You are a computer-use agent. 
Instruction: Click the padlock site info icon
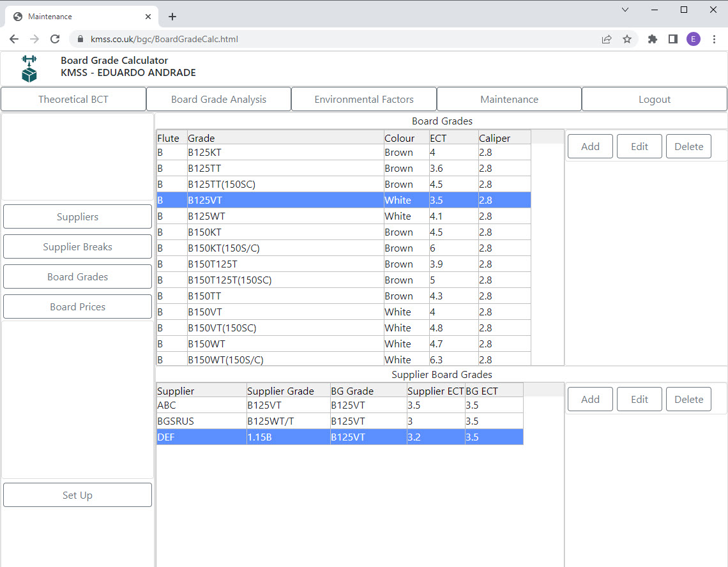click(x=80, y=39)
